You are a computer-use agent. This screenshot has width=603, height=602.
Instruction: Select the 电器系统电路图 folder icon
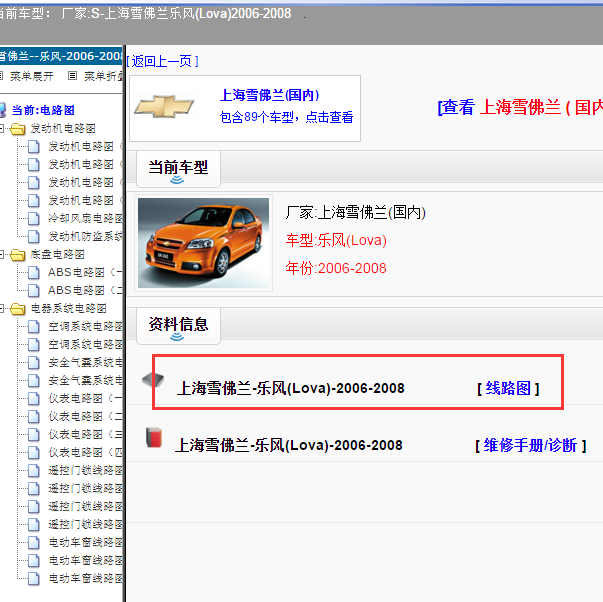coord(17,309)
